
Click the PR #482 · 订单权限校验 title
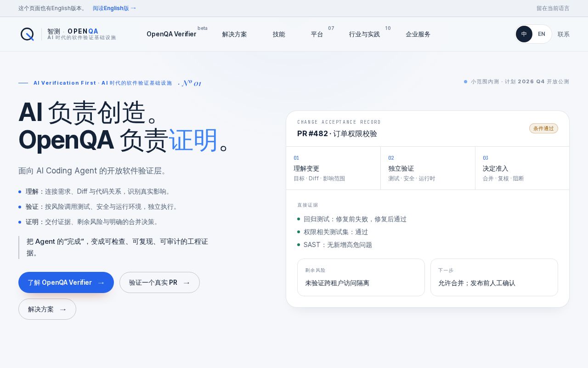337,133
